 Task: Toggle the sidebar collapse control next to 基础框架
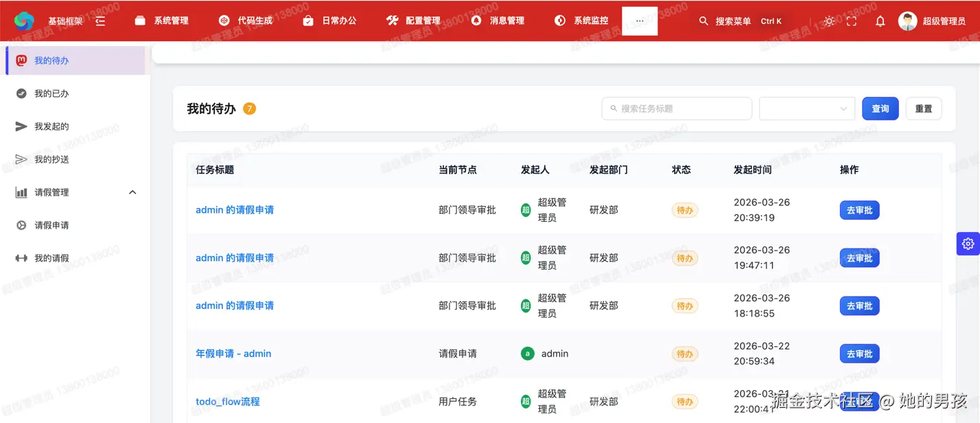[x=100, y=21]
